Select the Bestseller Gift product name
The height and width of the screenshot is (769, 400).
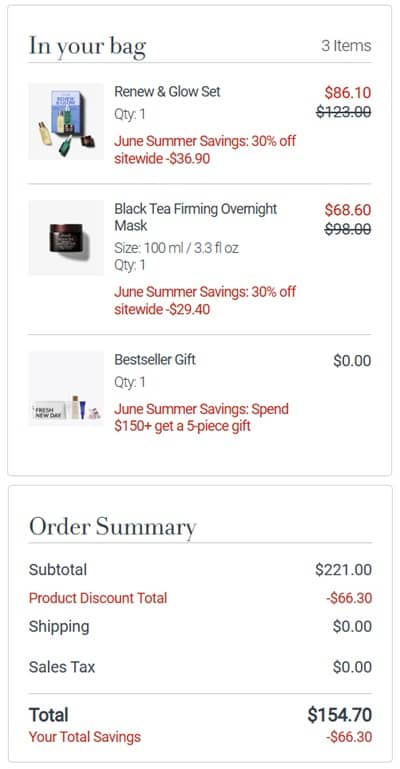(155, 359)
